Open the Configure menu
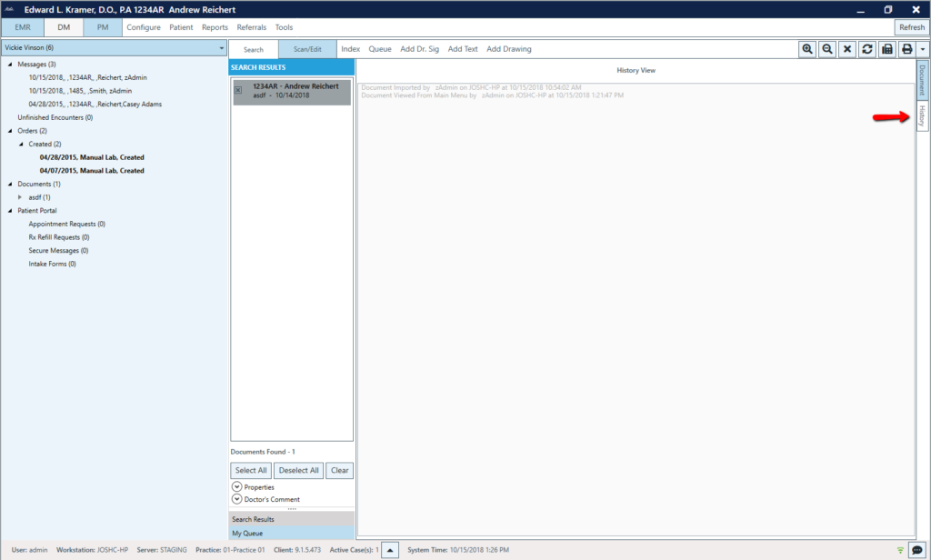 point(143,27)
